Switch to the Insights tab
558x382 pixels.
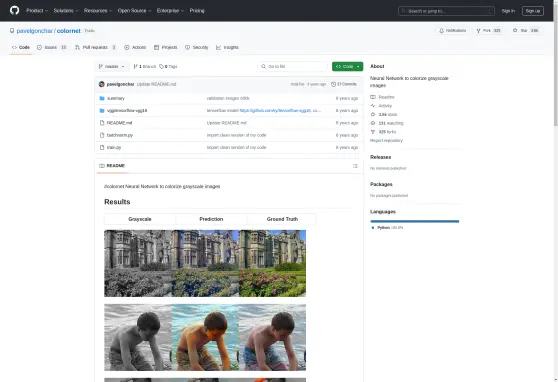pos(227,47)
